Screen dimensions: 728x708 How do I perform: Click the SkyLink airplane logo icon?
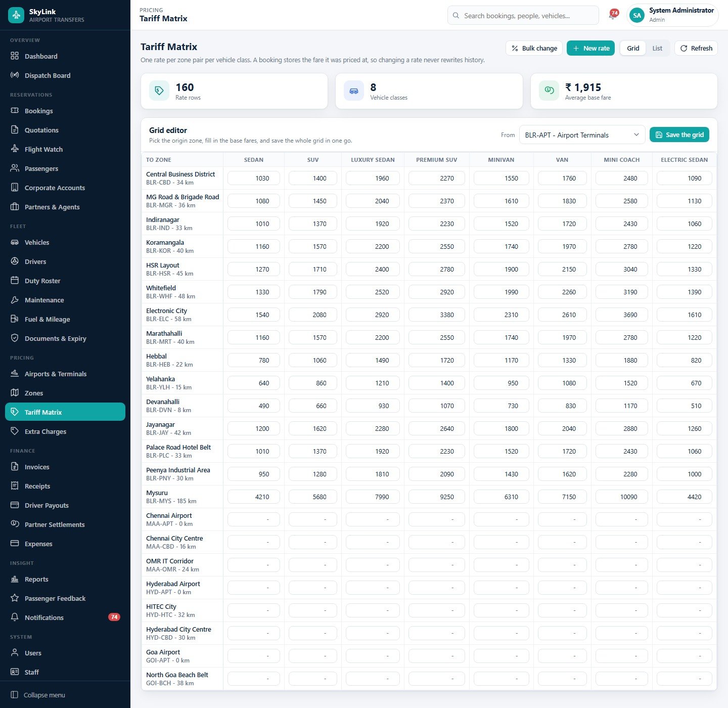16,15
